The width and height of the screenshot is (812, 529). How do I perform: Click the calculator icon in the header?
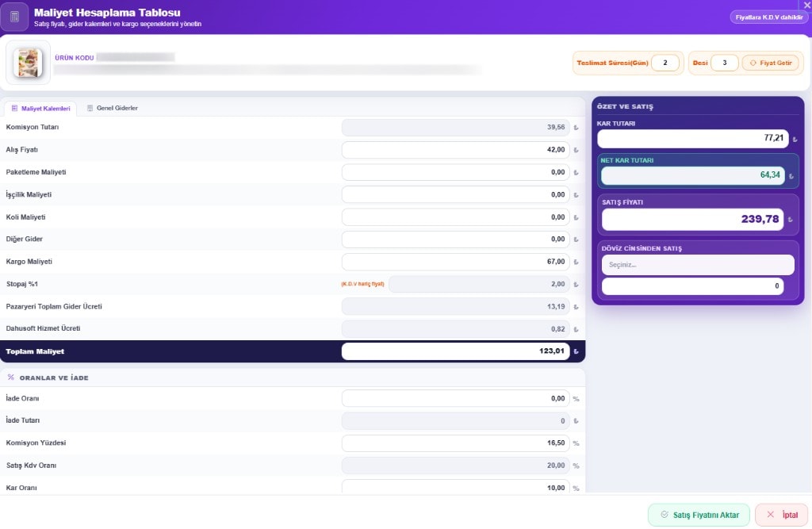coord(14,17)
